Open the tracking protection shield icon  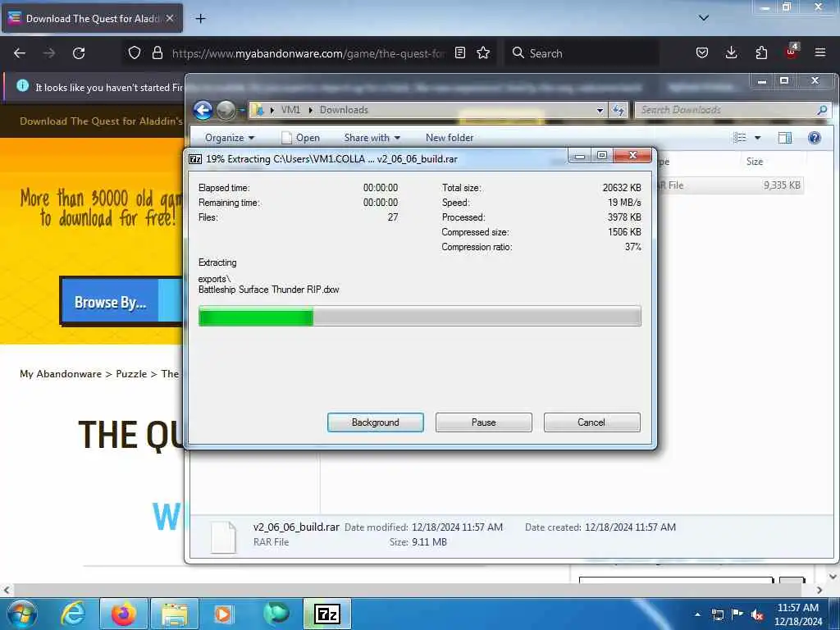(x=135, y=53)
